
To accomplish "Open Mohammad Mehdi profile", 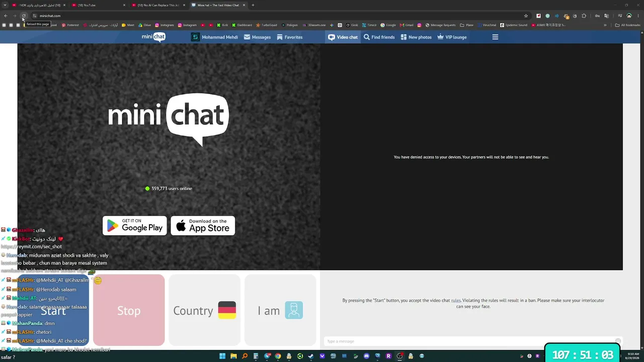I will click(x=214, y=37).
